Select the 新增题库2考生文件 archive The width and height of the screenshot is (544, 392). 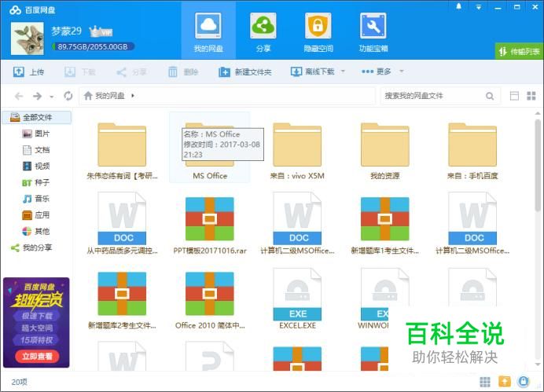(x=122, y=301)
